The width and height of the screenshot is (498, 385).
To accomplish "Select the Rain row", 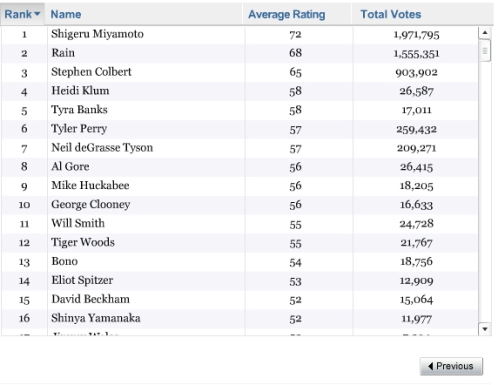I will [x=240, y=53].
